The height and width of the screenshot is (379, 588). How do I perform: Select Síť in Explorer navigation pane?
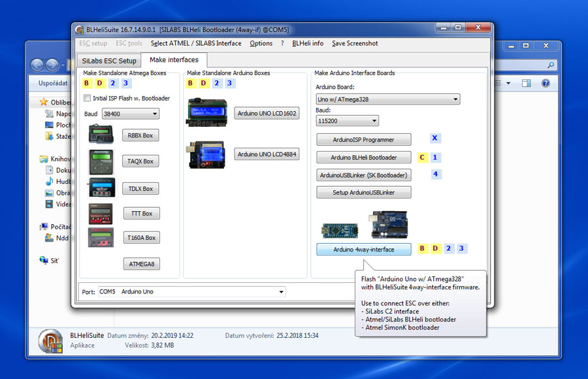[55, 261]
